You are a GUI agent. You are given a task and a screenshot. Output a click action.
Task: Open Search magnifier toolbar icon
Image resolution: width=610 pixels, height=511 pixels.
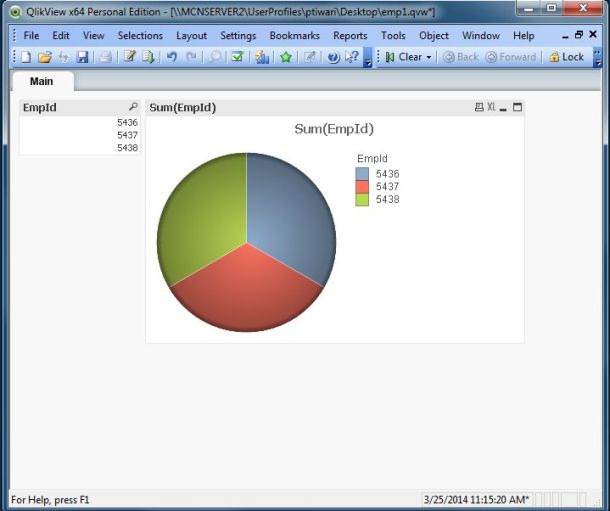tap(214, 57)
